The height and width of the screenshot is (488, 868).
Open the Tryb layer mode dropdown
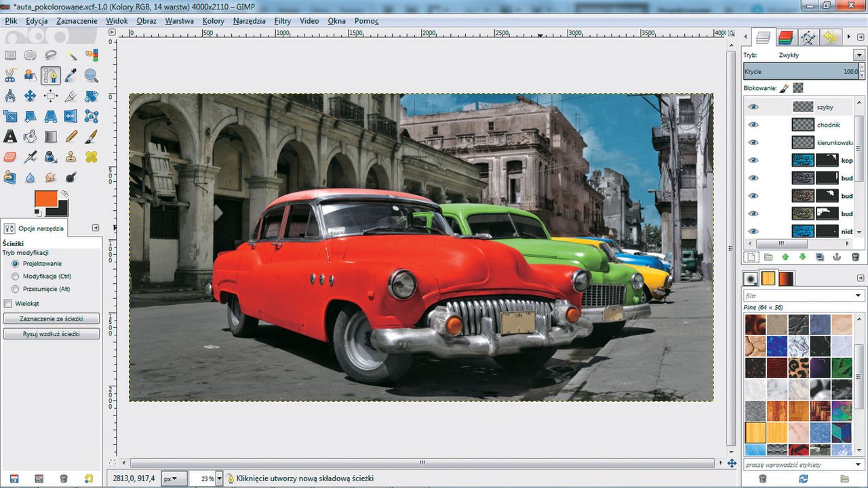[859, 55]
